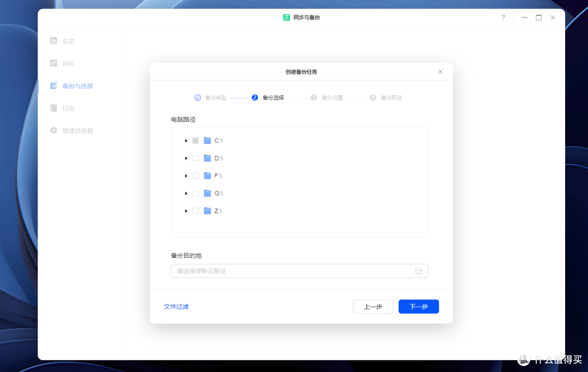Expand the C:\ drive folder tree

pos(186,140)
